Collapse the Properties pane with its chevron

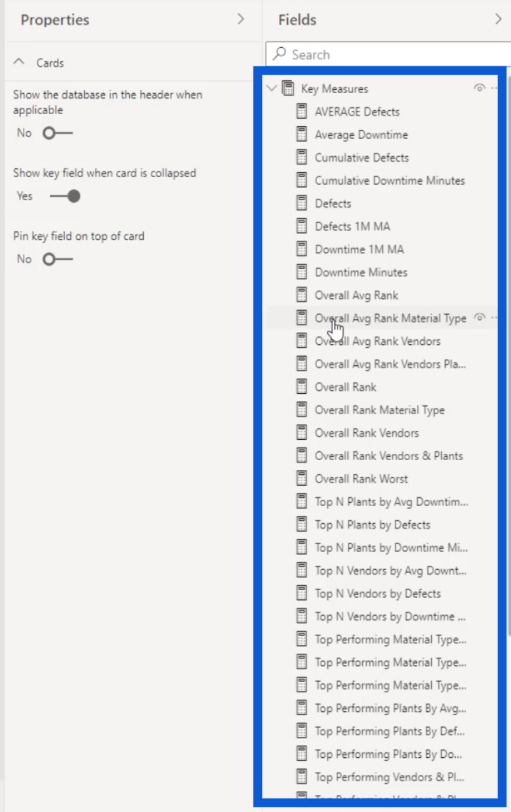pos(240,19)
